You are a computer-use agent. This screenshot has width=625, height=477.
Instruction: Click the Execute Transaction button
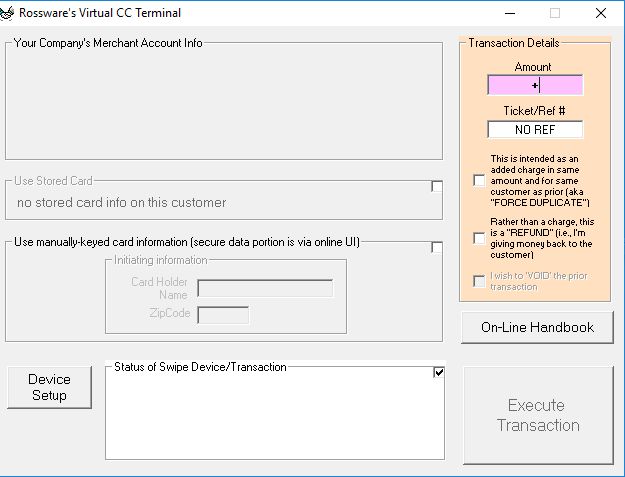click(538, 415)
